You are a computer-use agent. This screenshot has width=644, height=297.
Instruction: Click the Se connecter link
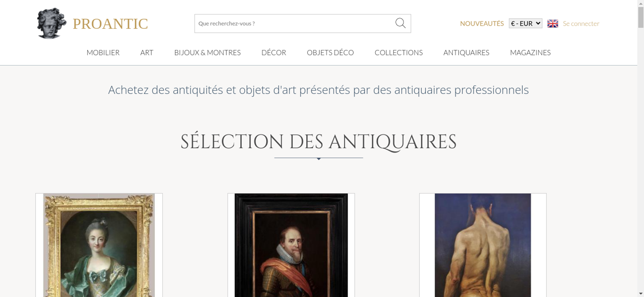pos(581,23)
